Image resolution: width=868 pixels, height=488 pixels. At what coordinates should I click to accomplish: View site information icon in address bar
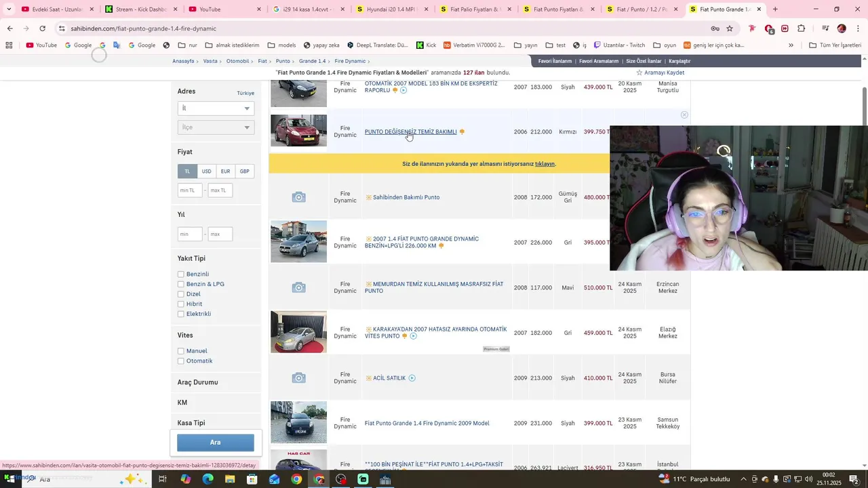pos(62,28)
